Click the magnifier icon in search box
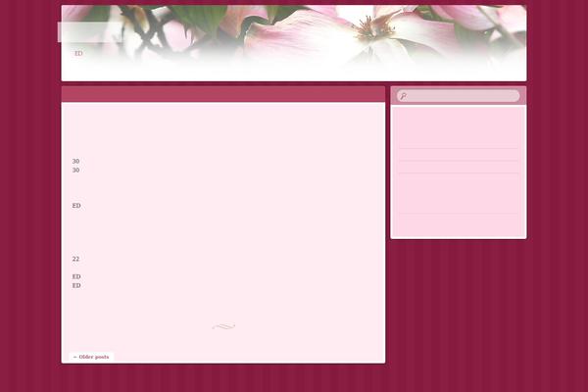The width and height of the screenshot is (588, 392). 403,96
